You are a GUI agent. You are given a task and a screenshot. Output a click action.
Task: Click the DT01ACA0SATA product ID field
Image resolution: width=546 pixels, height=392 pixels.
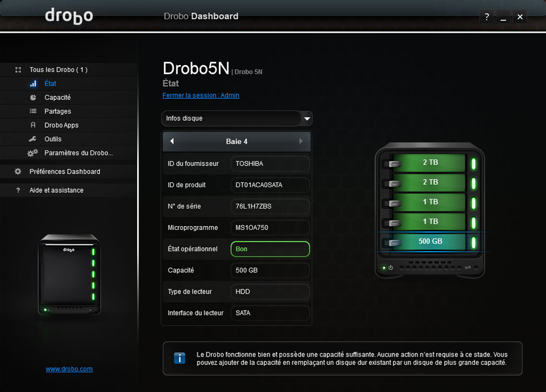tap(270, 185)
